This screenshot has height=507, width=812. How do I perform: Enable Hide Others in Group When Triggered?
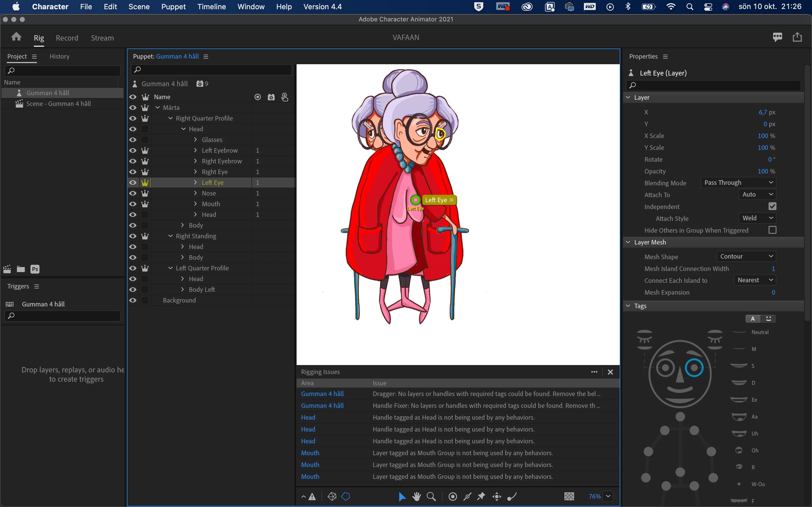(x=772, y=230)
